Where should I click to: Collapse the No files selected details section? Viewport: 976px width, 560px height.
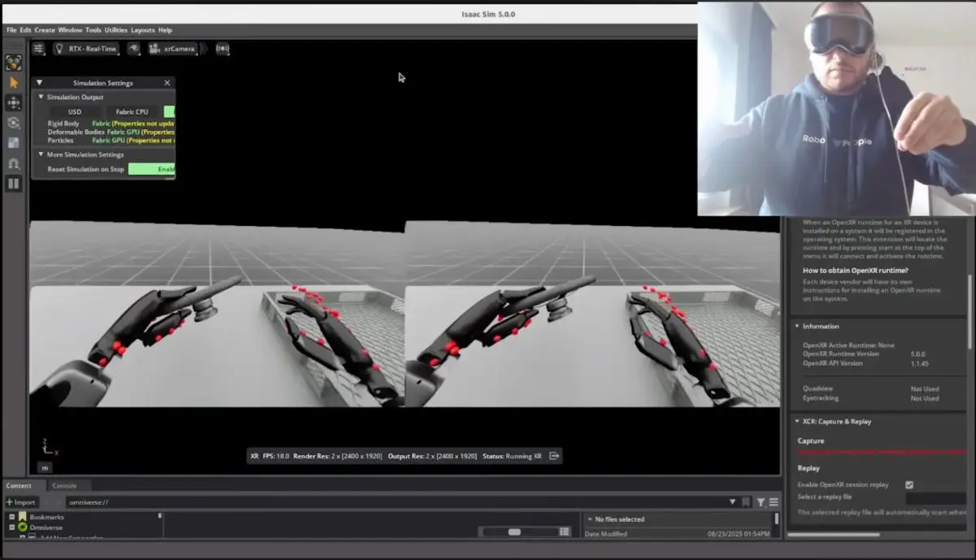(x=590, y=519)
